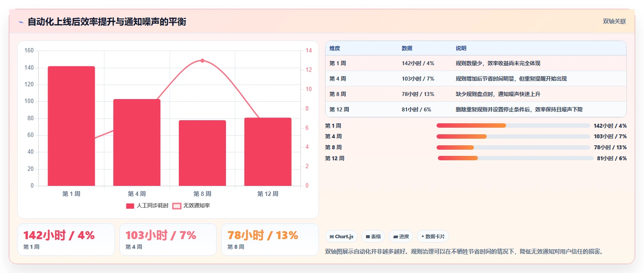Screen dimensions: 644x273
Task: Click the chart bar for 第 1 周
Action: coord(71,126)
